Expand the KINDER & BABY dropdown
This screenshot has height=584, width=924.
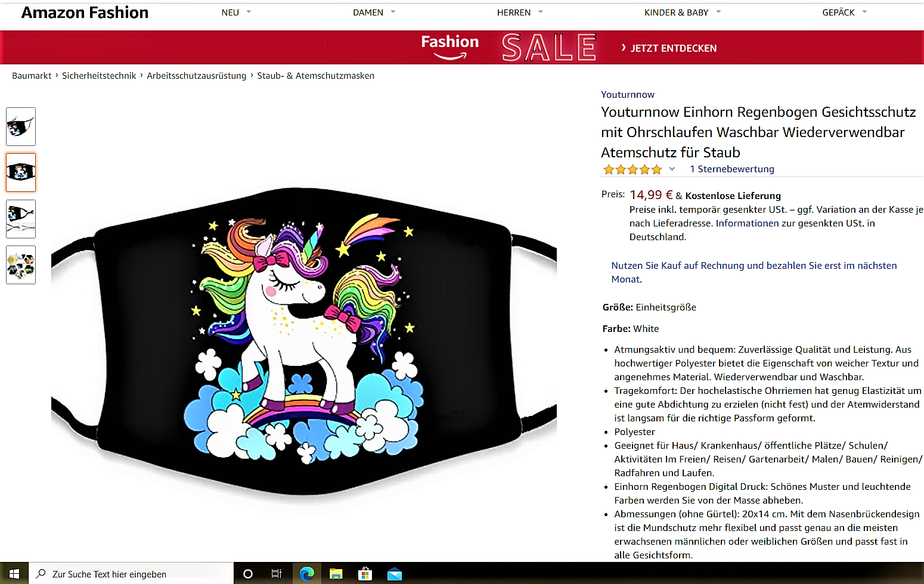(683, 12)
